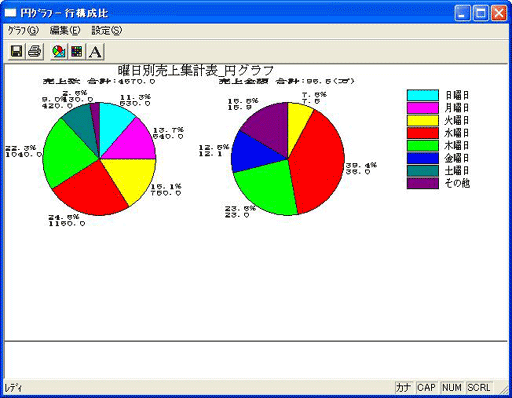The width and height of the screenshot is (512, 398).
Task: Click the 金曜日 legend label
Action: (457, 158)
